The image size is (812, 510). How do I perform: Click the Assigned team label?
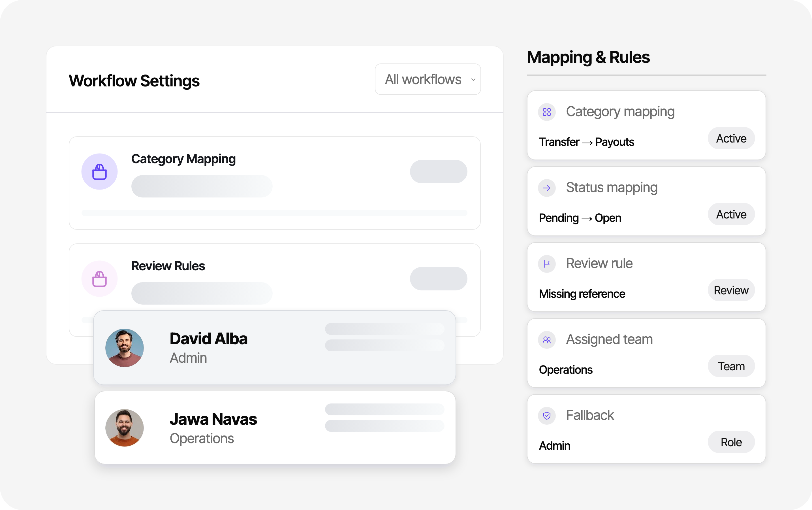coord(609,339)
